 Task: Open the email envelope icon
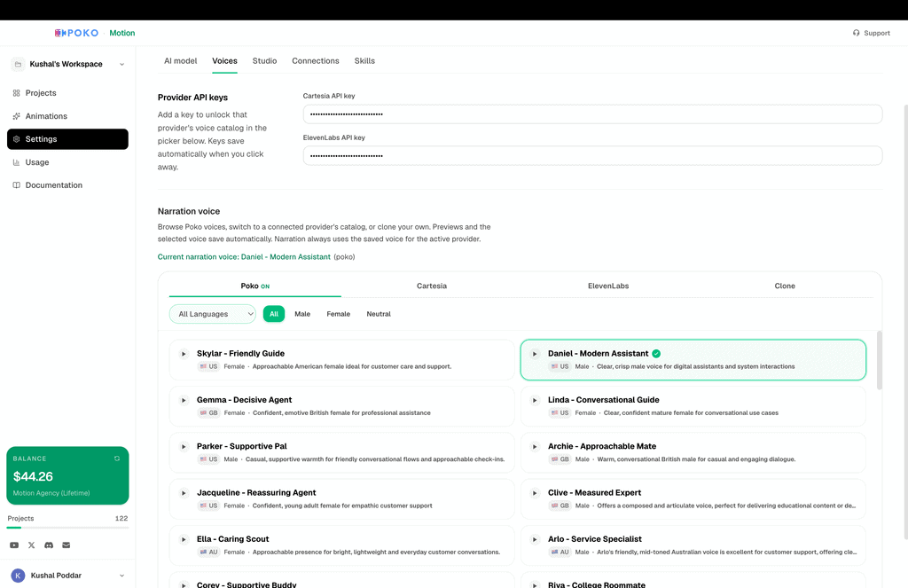66,545
